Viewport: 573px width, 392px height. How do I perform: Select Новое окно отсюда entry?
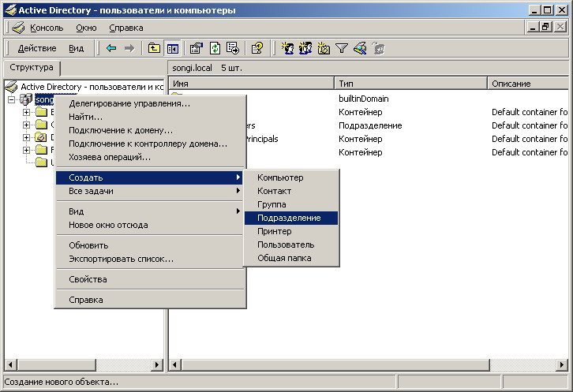point(149,225)
